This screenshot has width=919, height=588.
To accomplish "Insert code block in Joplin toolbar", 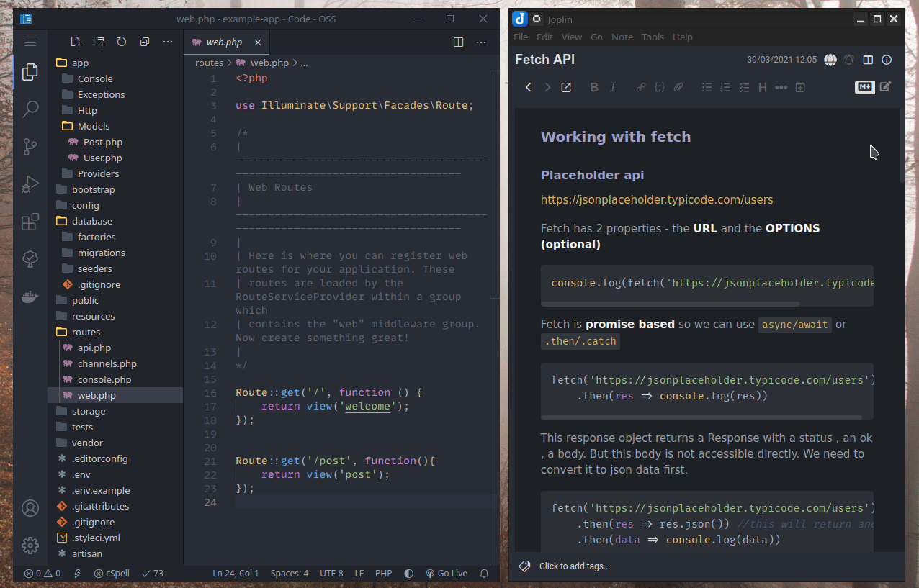I will 660,87.
